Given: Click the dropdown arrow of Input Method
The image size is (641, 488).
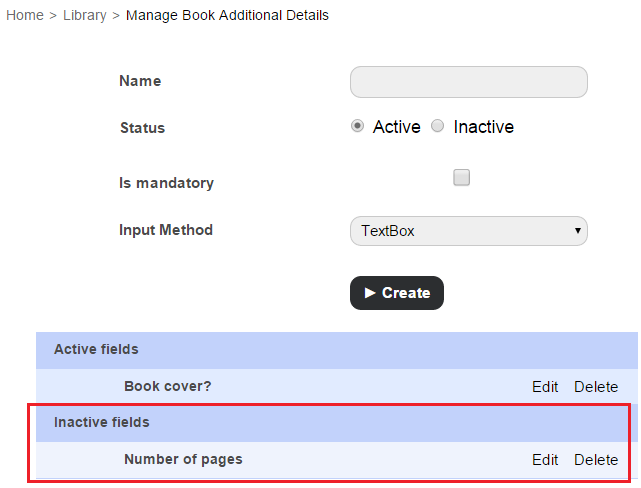Looking at the screenshot, I should coord(577,231).
